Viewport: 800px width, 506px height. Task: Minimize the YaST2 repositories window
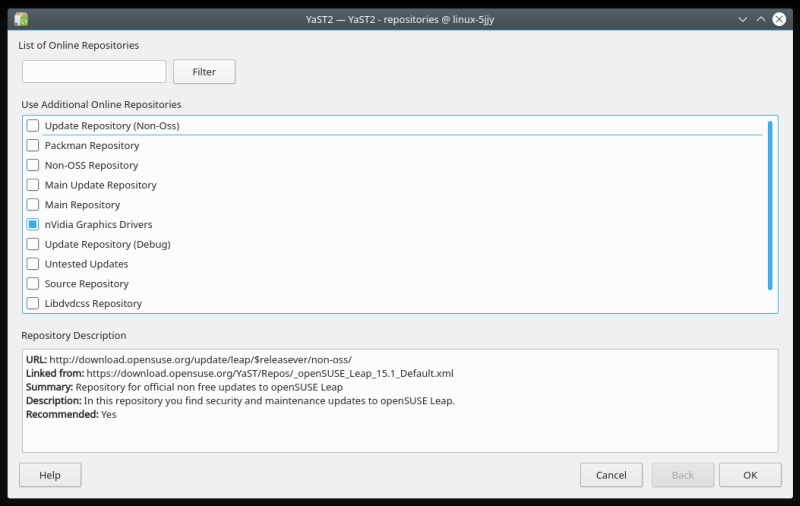click(x=742, y=19)
